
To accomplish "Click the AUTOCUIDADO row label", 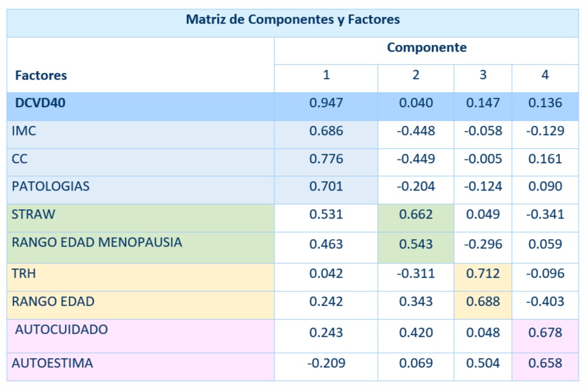I will tap(62, 329).
